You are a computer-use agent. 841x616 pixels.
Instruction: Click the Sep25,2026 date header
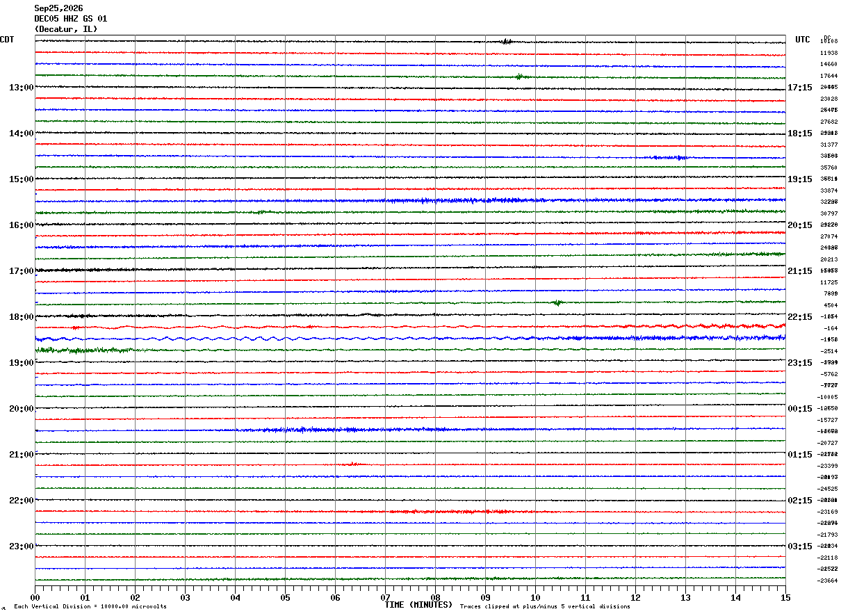click(58, 8)
